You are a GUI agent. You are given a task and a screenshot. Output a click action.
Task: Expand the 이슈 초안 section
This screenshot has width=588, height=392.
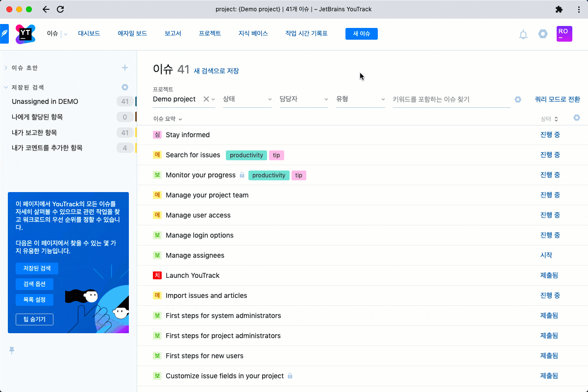pos(6,68)
